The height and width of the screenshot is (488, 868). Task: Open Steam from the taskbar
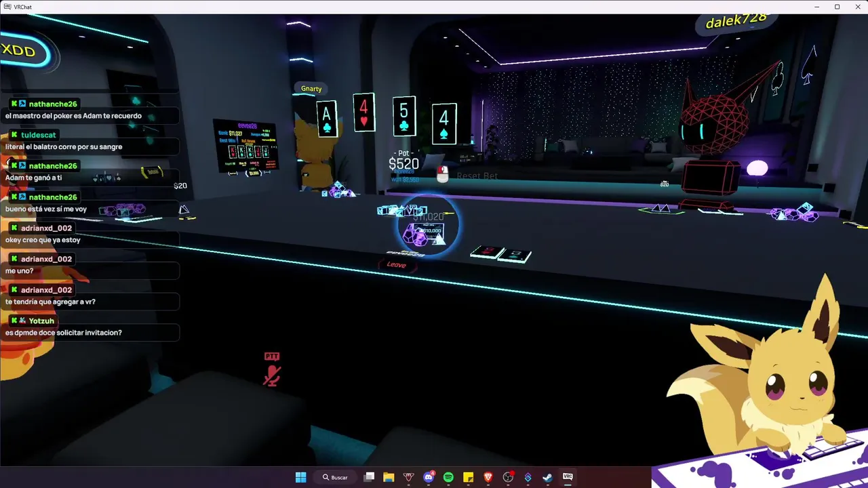point(548,477)
